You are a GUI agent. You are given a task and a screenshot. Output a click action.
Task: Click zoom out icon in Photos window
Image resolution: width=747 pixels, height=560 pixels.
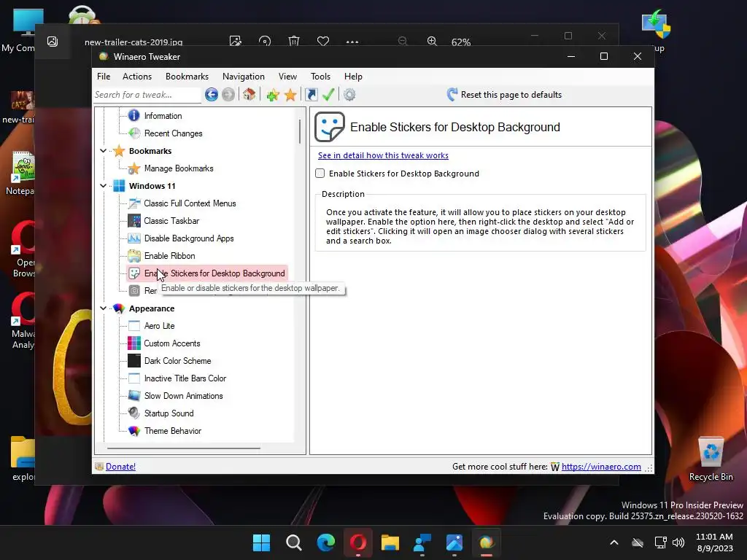(x=403, y=41)
